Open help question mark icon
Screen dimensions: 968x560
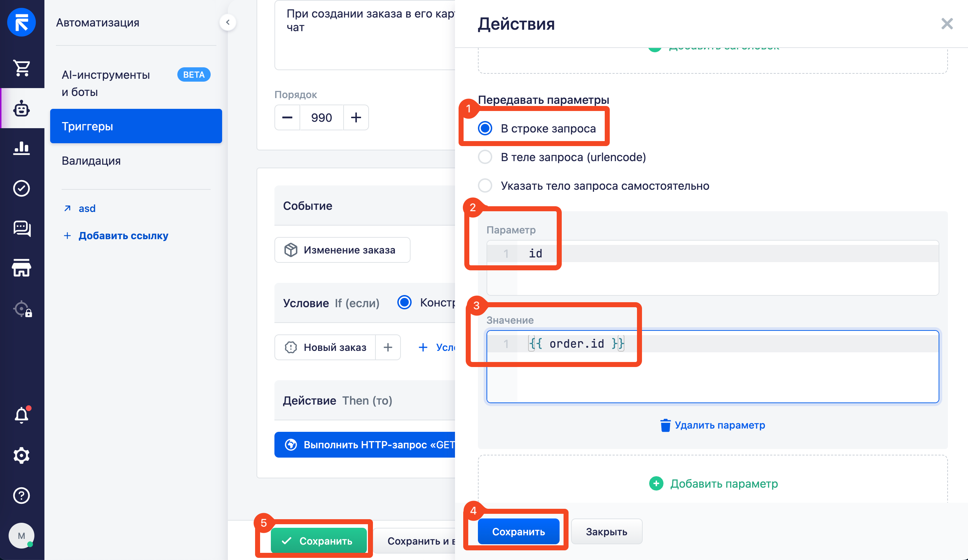21,495
